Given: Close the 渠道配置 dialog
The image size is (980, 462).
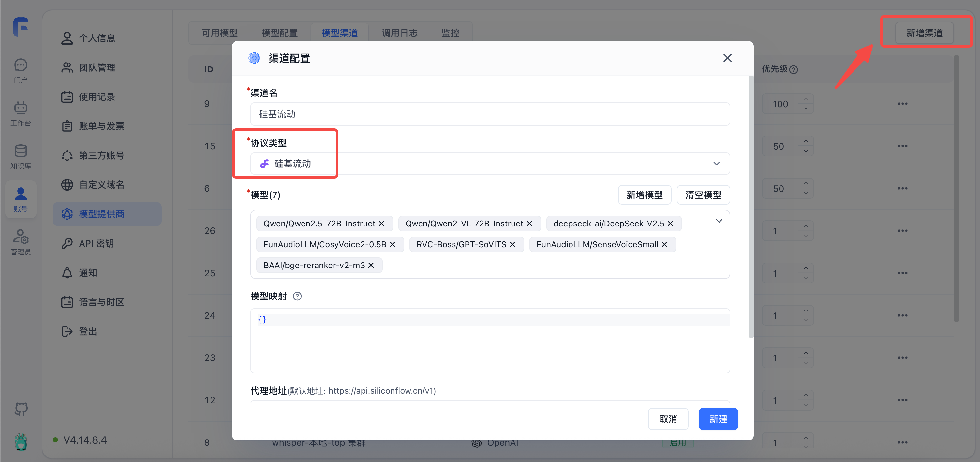Looking at the screenshot, I should click(727, 58).
